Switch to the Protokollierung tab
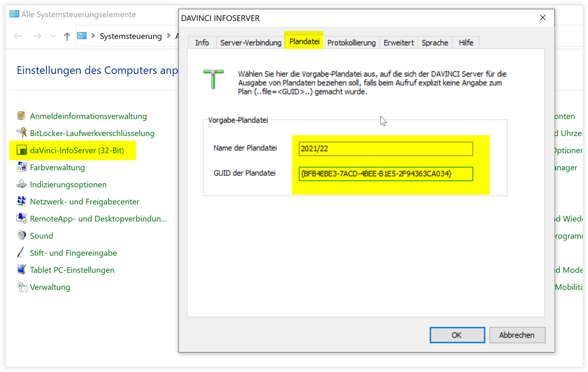The height and width of the screenshot is (372, 588). click(x=351, y=43)
